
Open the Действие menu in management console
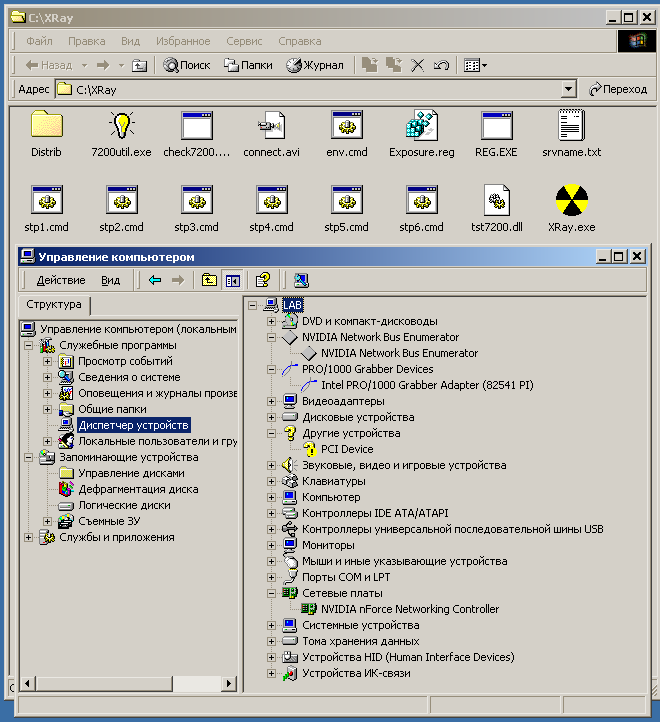click(x=61, y=280)
